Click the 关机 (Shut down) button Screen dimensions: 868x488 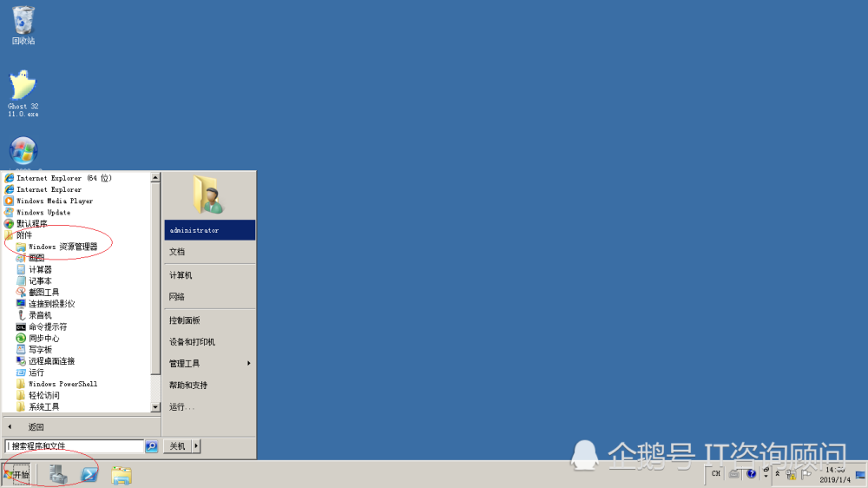coord(177,446)
